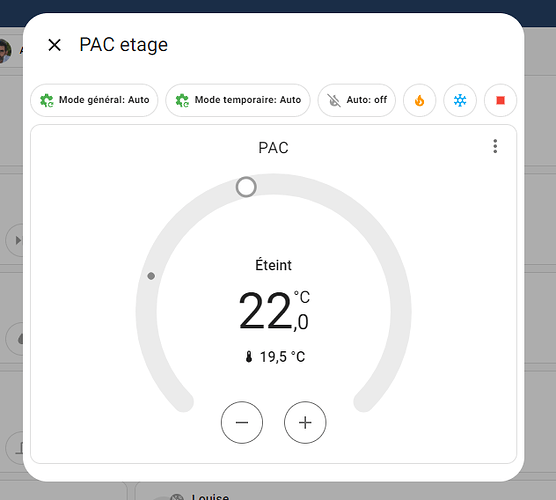556x500 pixels.
Task: Click the PAC card heading
Action: [x=273, y=148]
